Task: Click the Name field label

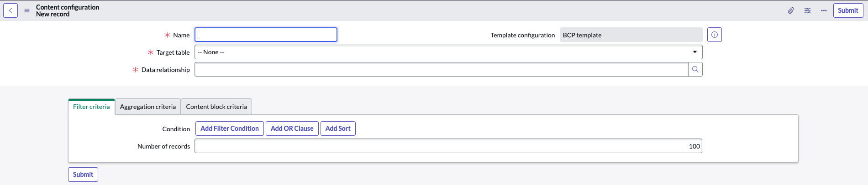Action: click(x=181, y=35)
